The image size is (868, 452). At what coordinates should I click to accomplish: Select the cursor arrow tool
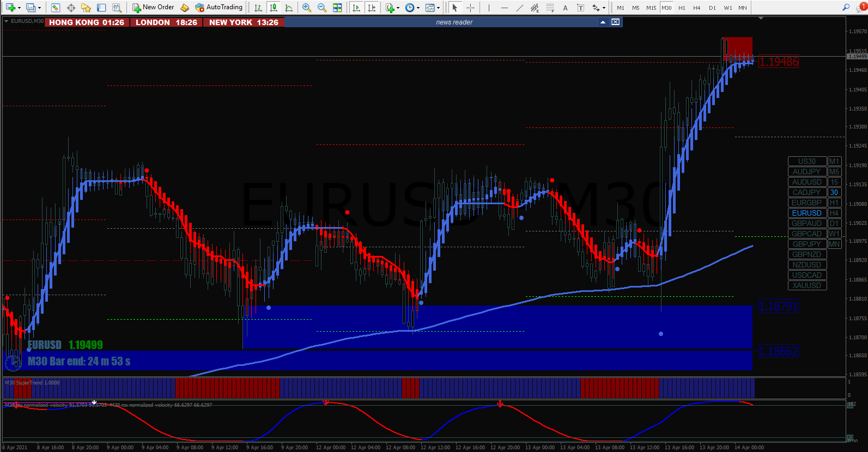point(455,8)
